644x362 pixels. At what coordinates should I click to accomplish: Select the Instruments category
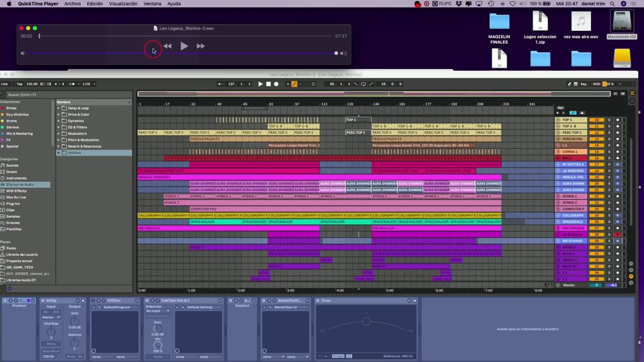(16, 178)
